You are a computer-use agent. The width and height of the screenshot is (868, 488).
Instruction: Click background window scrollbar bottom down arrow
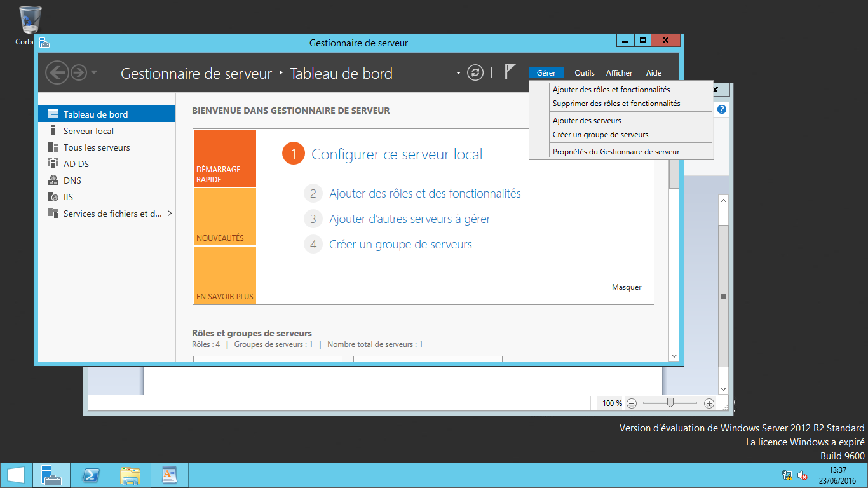tap(723, 389)
